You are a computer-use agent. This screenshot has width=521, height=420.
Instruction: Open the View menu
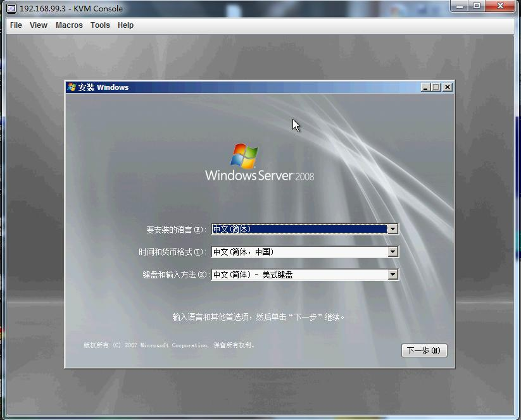click(39, 25)
